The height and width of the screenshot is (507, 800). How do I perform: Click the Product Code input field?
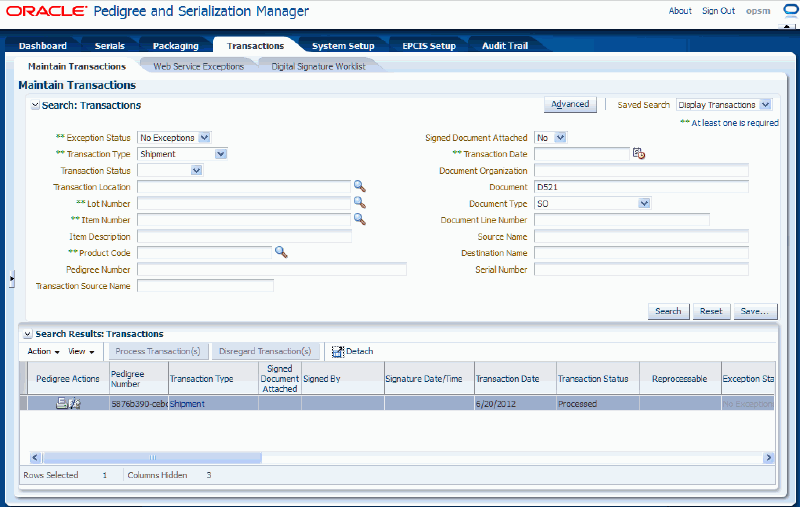(205, 252)
